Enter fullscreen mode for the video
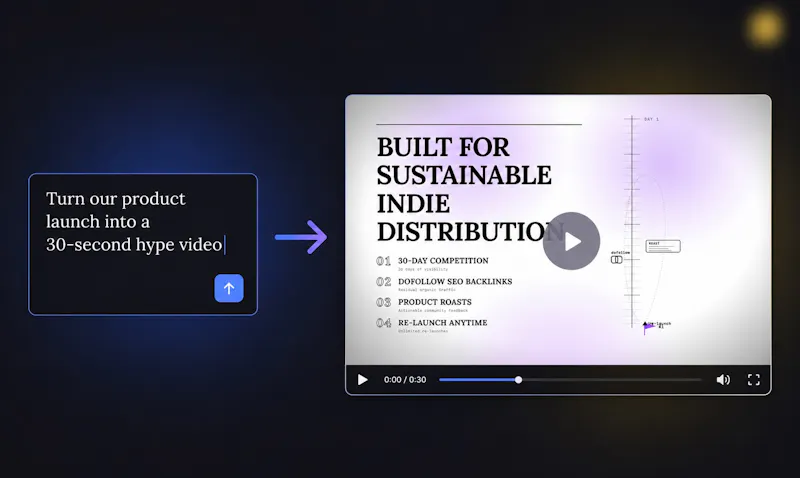This screenshot has height=478, width=800. (754, 380)
